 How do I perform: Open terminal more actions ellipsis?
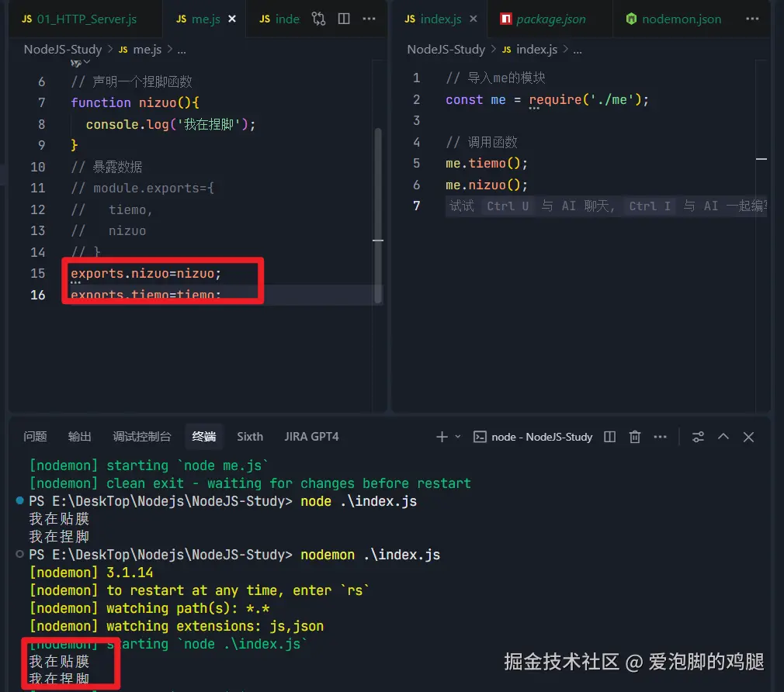[x=660, y=438]
